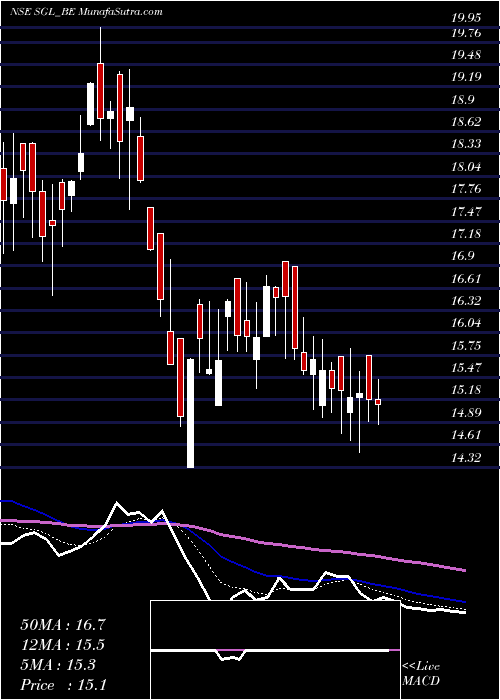The width and height of the screenshot is (500, 700).
Task: Click the 18.33 price axis label
Action: [467, 145]
